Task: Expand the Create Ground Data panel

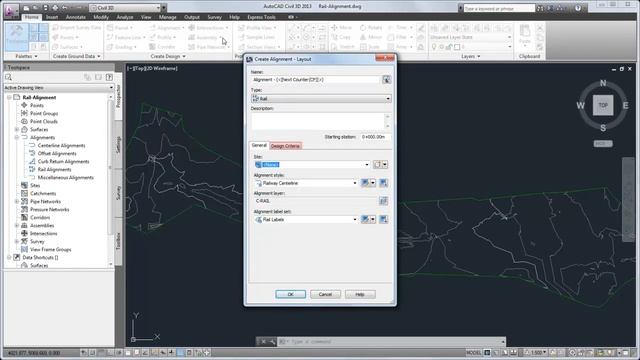Action: click(76, 56)
